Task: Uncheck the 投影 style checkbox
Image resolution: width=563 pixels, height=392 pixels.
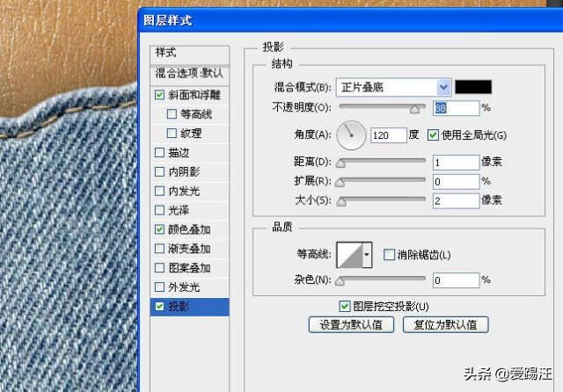Action: point(159,306)
